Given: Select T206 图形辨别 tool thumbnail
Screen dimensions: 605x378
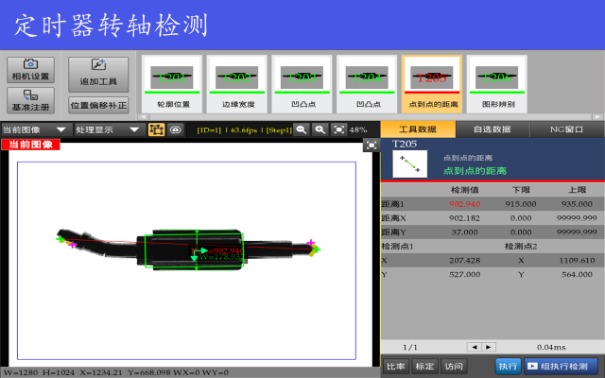Looking at the screenshot, I should tap(497, 84).
